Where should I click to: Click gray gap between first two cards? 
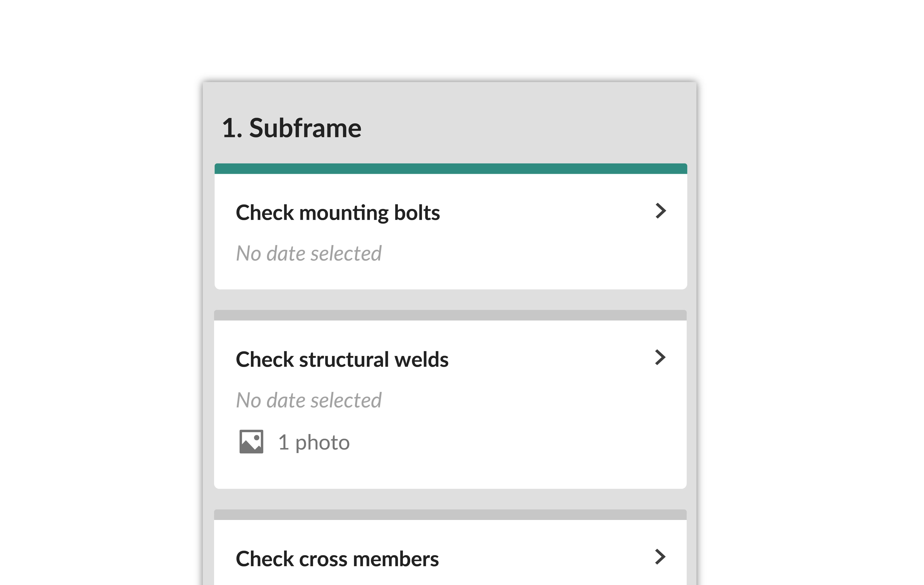[450, 300]
